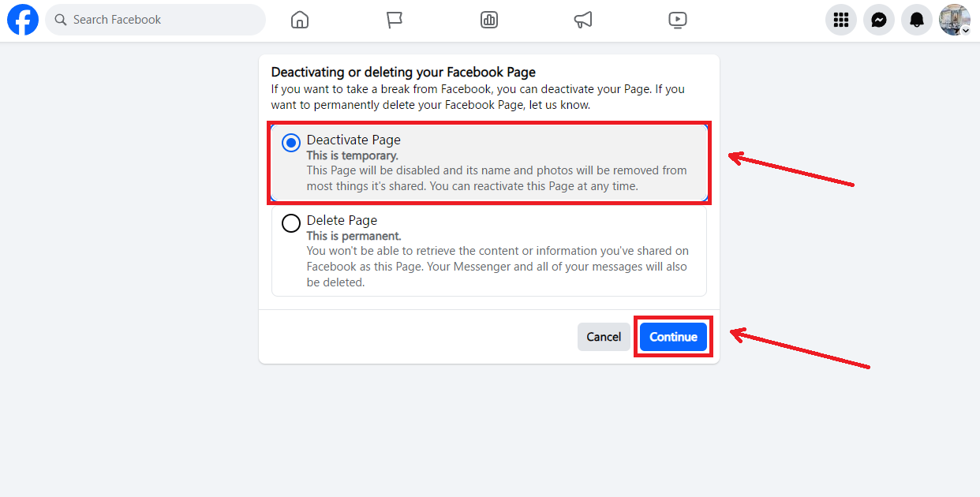
Task: Click the "Delete Page" title text
Action: 342,221
